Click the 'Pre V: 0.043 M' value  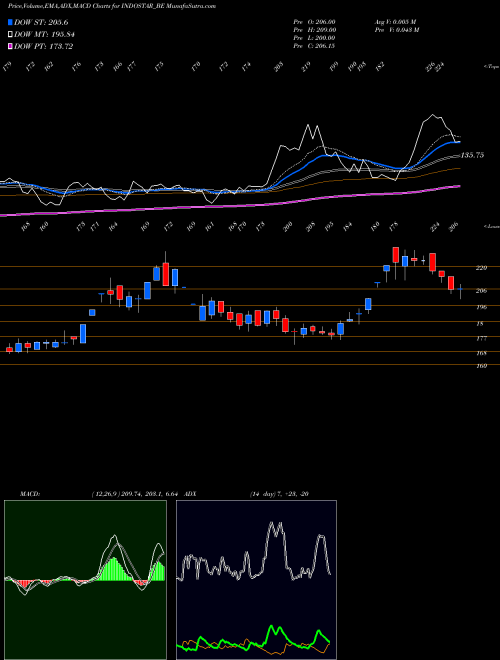(397, 30)
